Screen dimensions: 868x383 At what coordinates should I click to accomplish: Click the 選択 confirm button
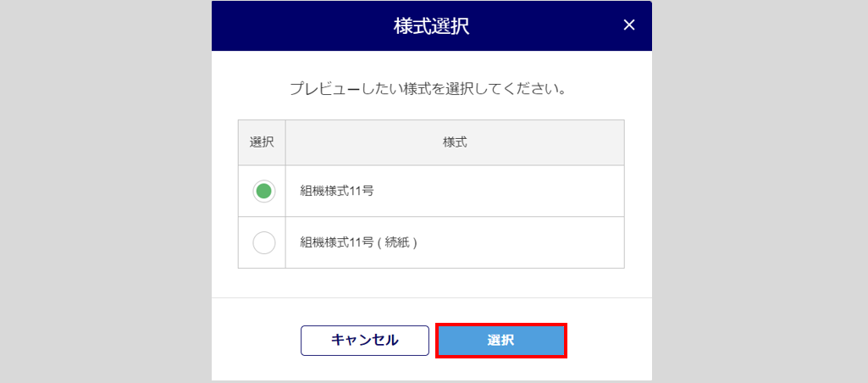pos(500,341)
